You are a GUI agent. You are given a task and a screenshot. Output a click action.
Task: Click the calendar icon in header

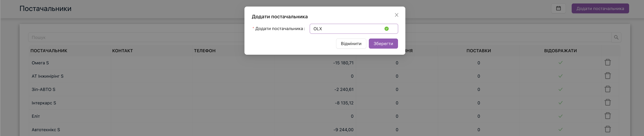coord(558,8)
